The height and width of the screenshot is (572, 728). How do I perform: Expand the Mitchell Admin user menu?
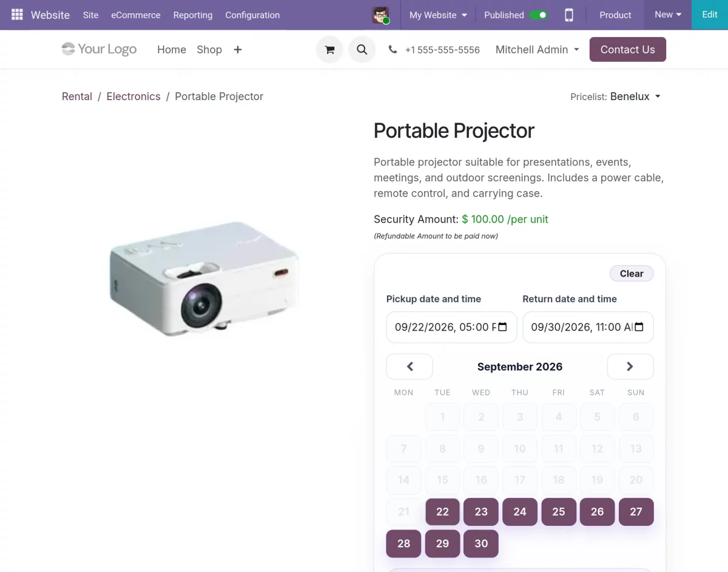[x=538, y=50]
